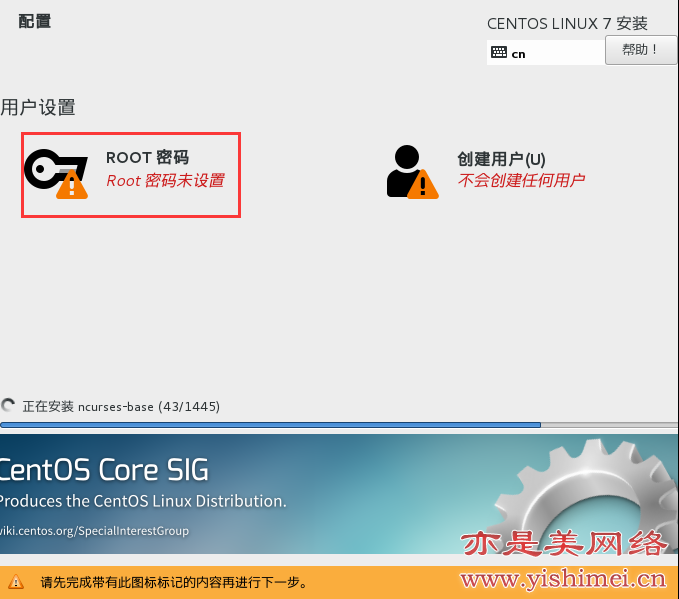Click the '请先完成带有此图标标记的内容再进行下一步' message
This screenshot has height=599, width=679.
tap(174, 582)
